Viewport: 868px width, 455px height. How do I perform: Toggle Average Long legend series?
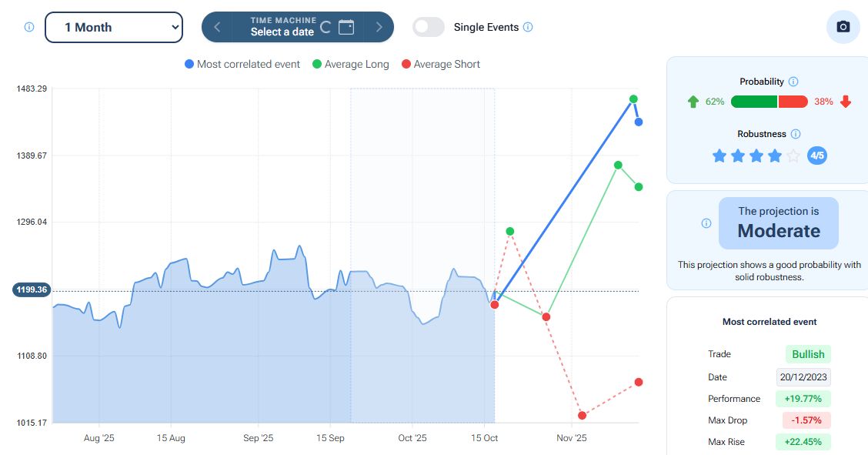[350, 64]
